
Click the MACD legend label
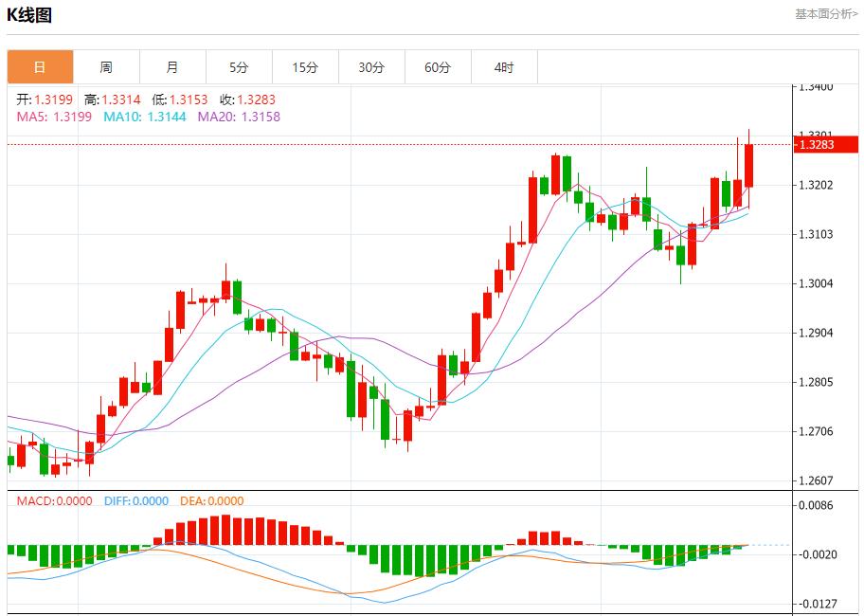(55, 501)
